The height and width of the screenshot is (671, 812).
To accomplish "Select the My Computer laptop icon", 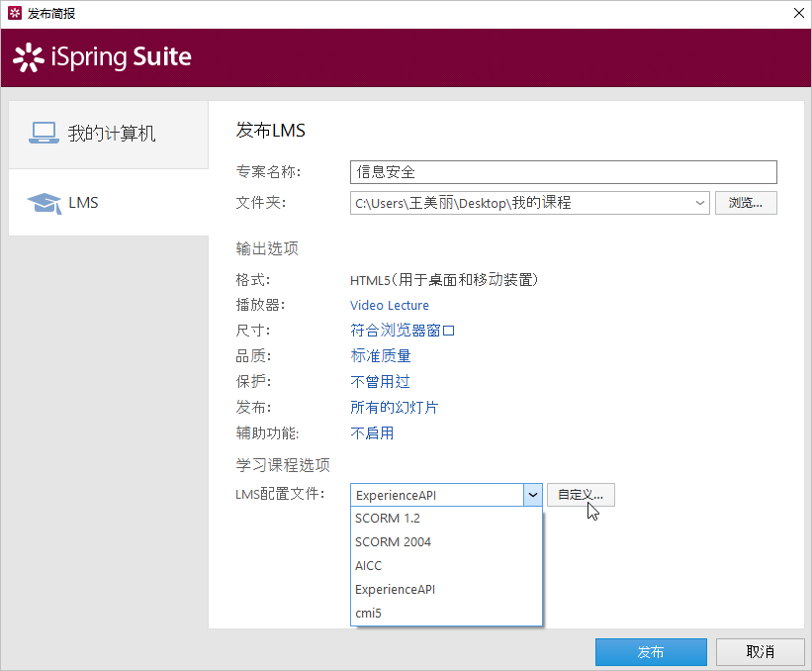I will coord(44,134).
